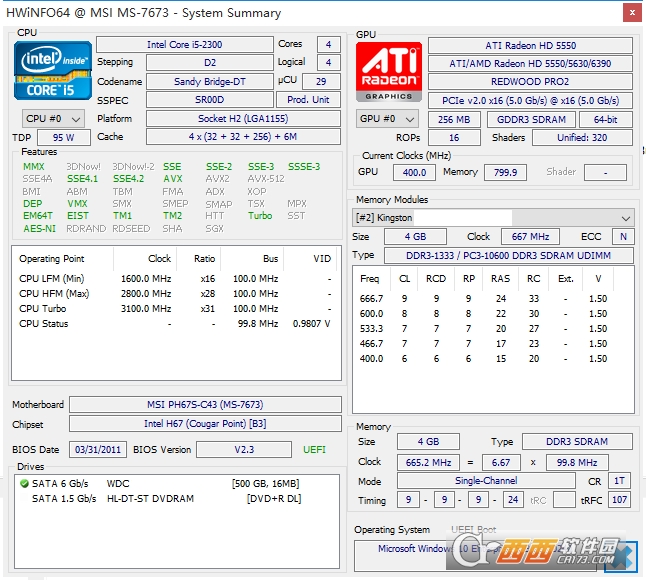The height and width of the screenshot is (580, 646).
Task: Click the ATI Radeon HD 5550 field
Action: coord(530,45)
